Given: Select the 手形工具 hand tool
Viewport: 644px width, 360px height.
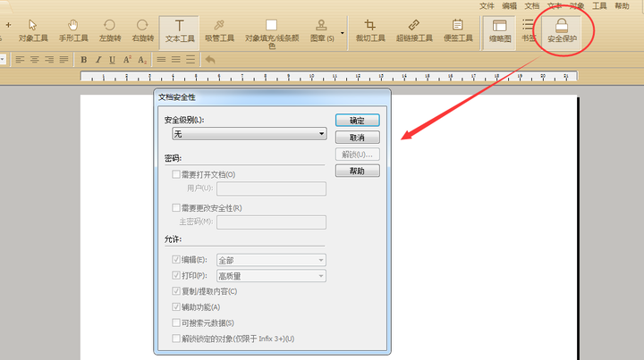Looking at the screenshot, I should click(x=73, y=31).
